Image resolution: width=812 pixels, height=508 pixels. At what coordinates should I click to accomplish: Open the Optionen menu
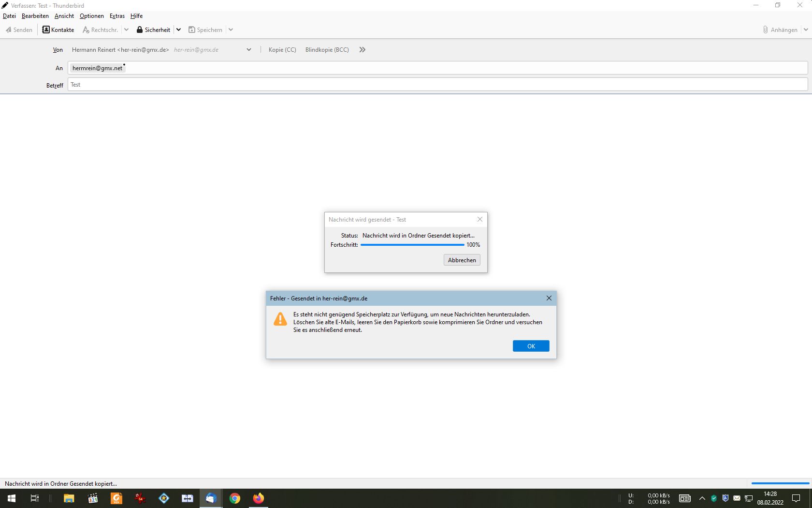coord(92,16)
